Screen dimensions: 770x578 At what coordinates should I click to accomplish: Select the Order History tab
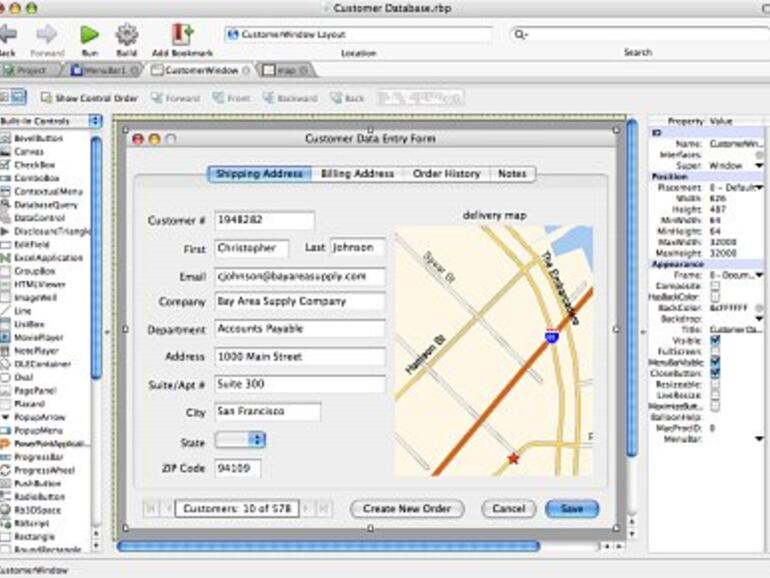[446, 174]
